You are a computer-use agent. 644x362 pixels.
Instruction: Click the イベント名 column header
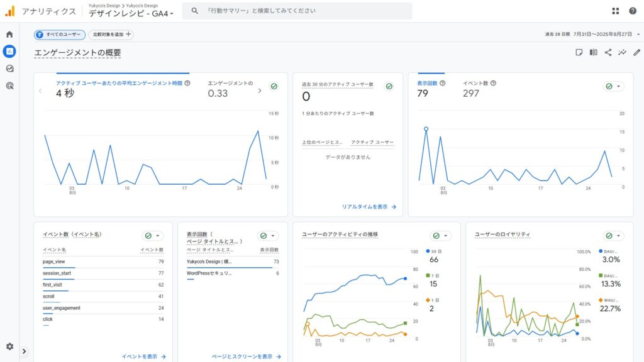point(54,250)
